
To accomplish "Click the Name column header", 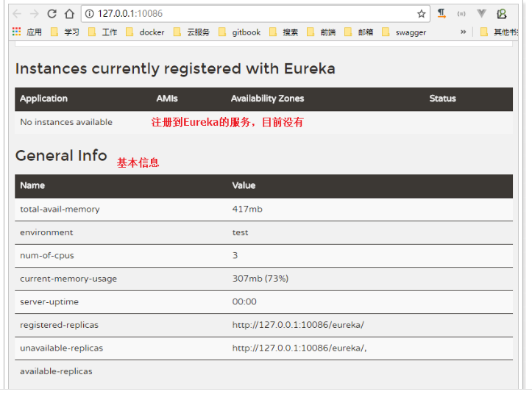I will (32, 185).
